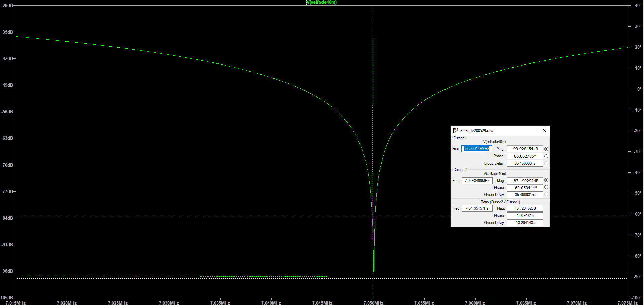
Task: Click Cursor 1 Freq field 7.0500149MHz
Action: (477, 149)
